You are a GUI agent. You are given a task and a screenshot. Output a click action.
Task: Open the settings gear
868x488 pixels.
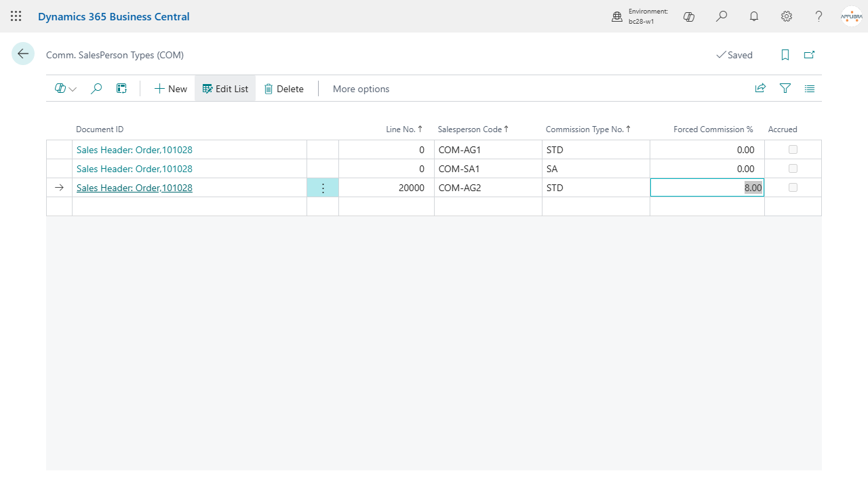pos(787,16)
